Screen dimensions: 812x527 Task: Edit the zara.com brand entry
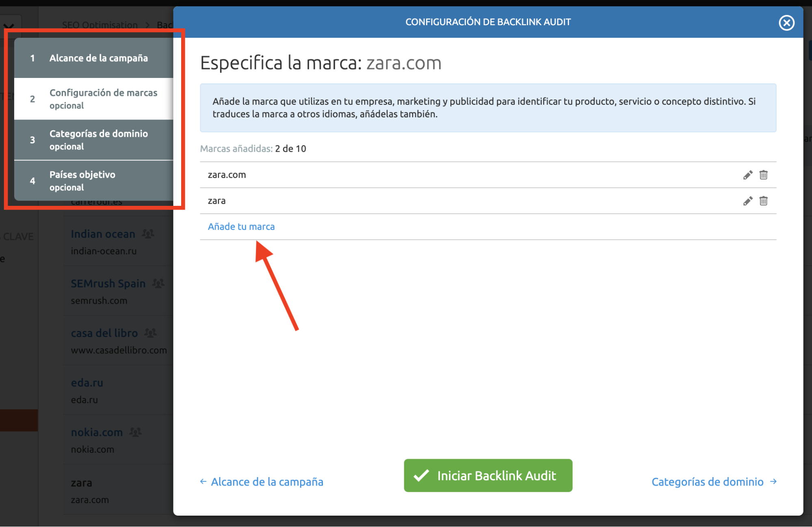coord(747,175)
